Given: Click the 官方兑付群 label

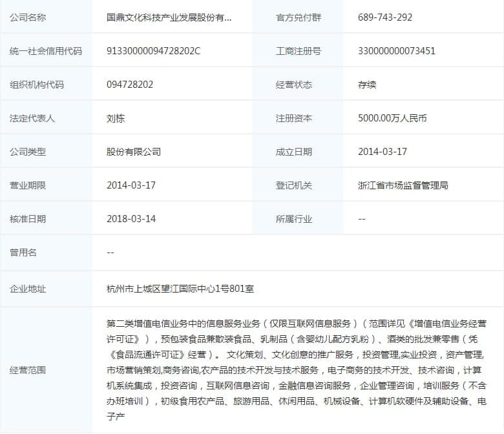Looking at the screenshot, I should tap(299, 17).
